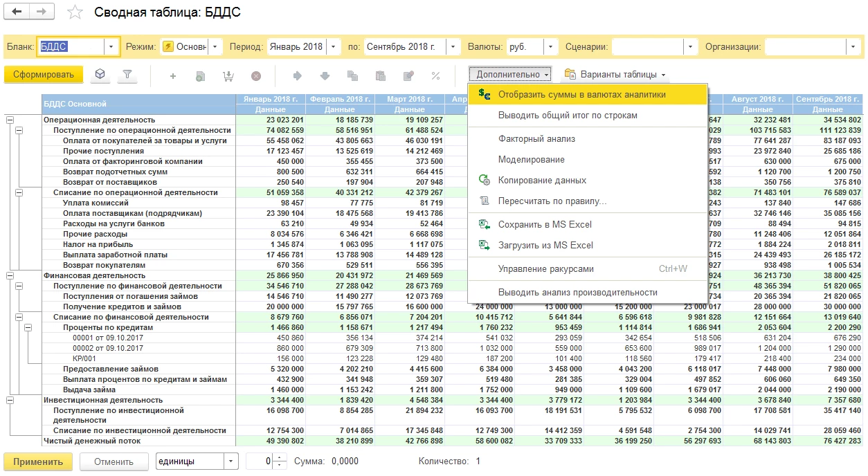Select Факторный анализ from menu
The image size is (868, 476).
[x=536, y=139]
